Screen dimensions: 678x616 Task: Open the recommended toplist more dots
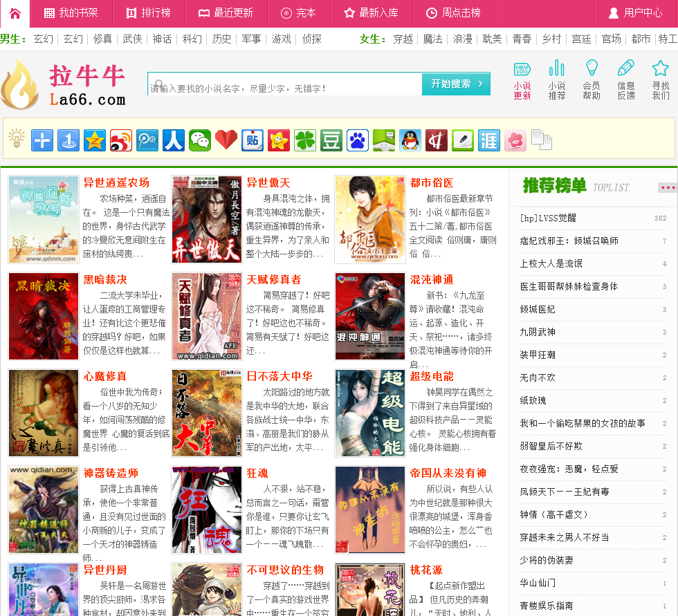coord(668,187)
